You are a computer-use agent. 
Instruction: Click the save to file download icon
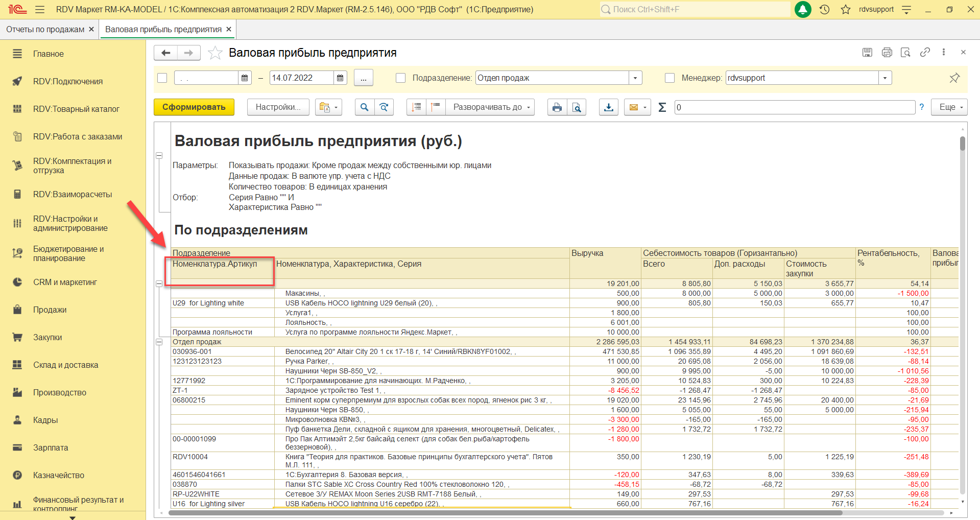[x=608, y=107]
